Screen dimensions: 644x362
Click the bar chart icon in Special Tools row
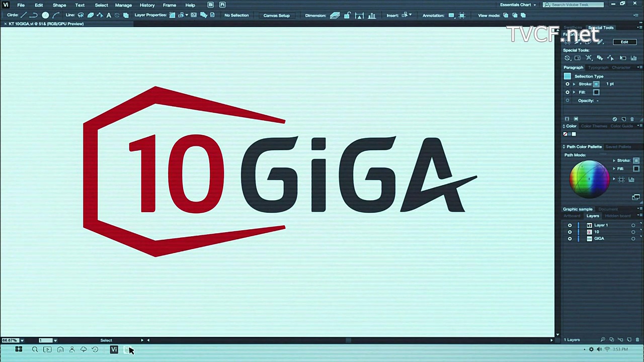tap(633, 58)
